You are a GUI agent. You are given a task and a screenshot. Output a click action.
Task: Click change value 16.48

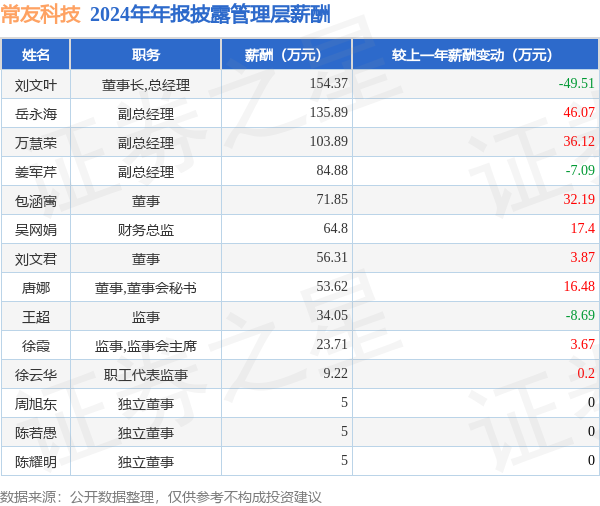pyautogui.click(x=579, y=286)
